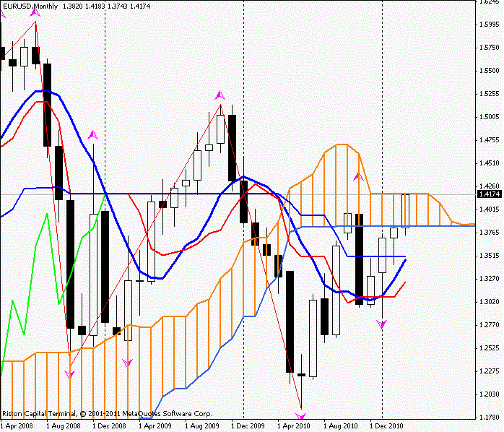Select the up fractal arrow inside the orange cloud
Viewport: 504px width, 432px height.
358,176
